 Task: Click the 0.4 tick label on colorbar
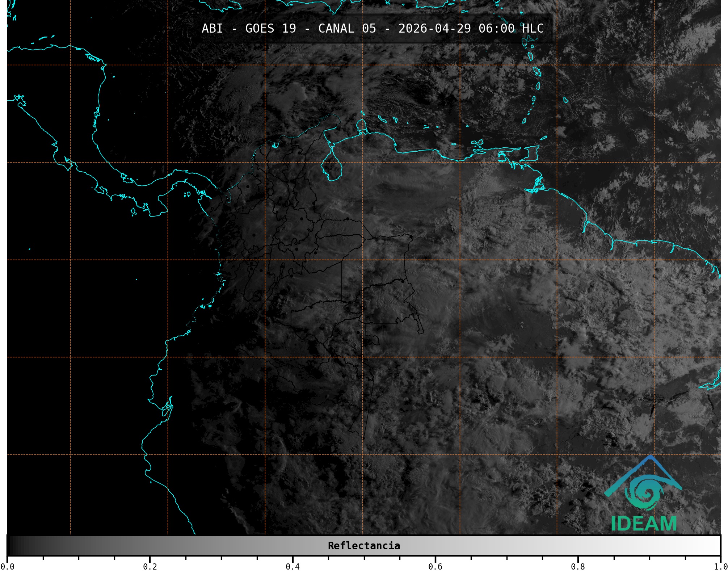coord(293,566)
